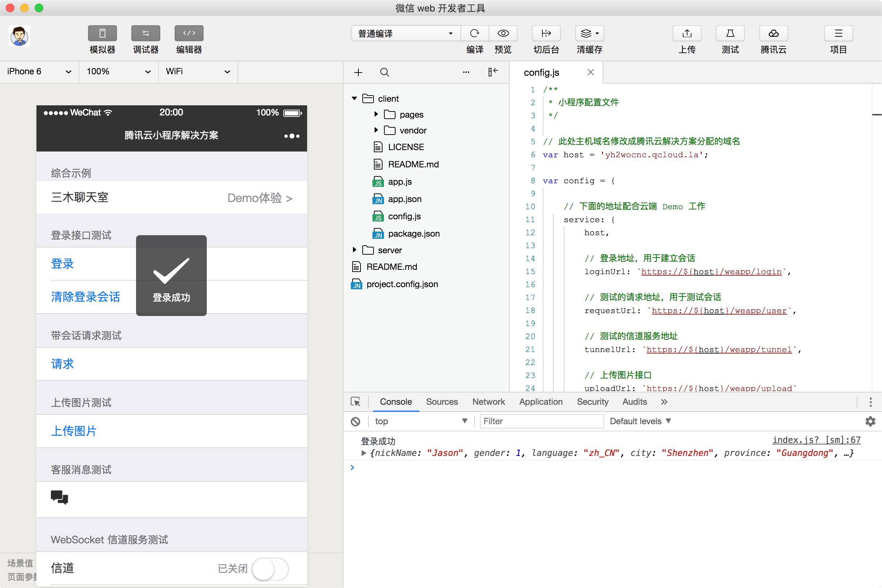Viewport: 882px width, 588px height.
Task: Click the search icon in file panel
Action: 385,72
